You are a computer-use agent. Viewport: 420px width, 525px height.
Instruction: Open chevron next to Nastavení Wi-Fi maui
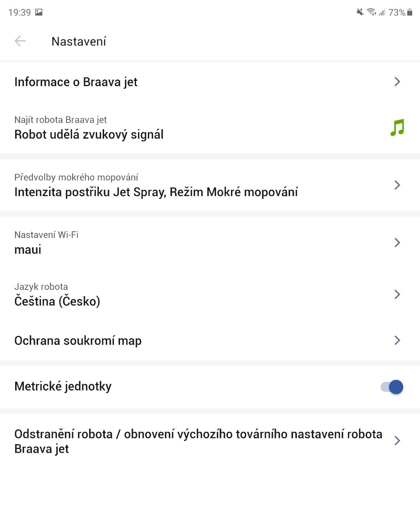397,242
